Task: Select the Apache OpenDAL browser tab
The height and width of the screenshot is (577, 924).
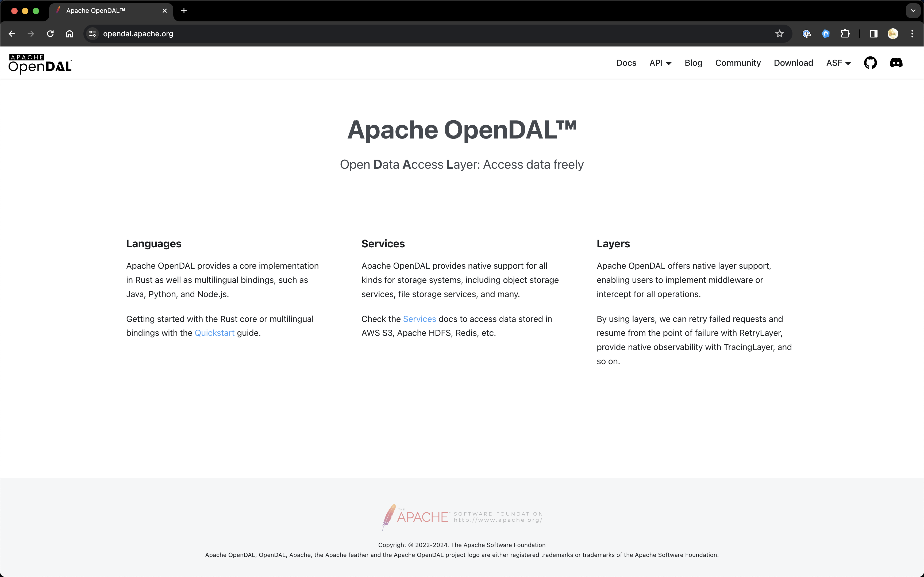Action: coord(111,11)
